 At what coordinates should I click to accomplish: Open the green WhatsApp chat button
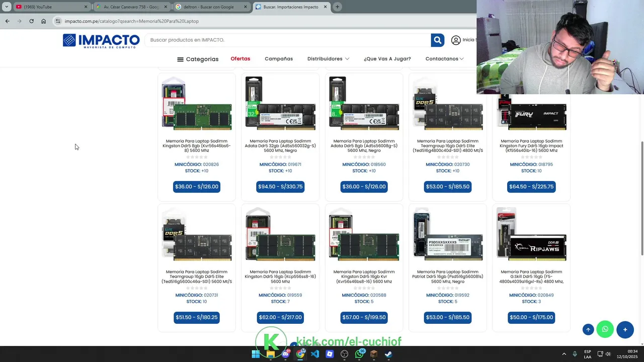605,329
